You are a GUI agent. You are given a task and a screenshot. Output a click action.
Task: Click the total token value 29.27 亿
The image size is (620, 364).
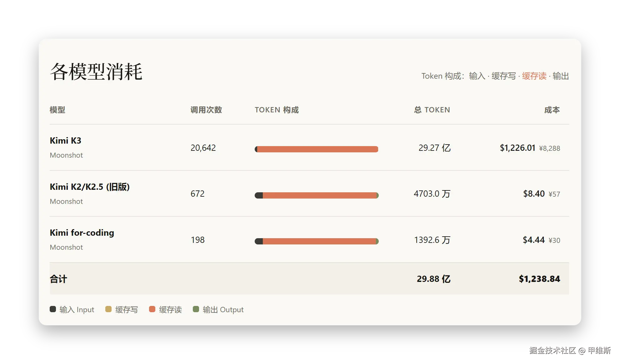point(435,148)
